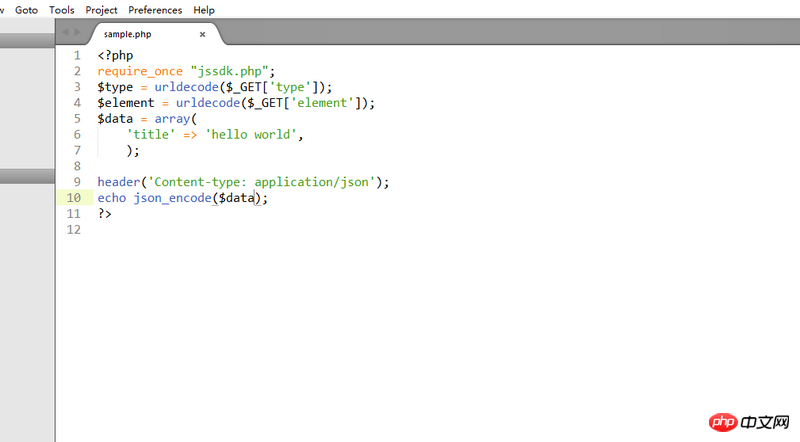Click the $type variable

115,87
